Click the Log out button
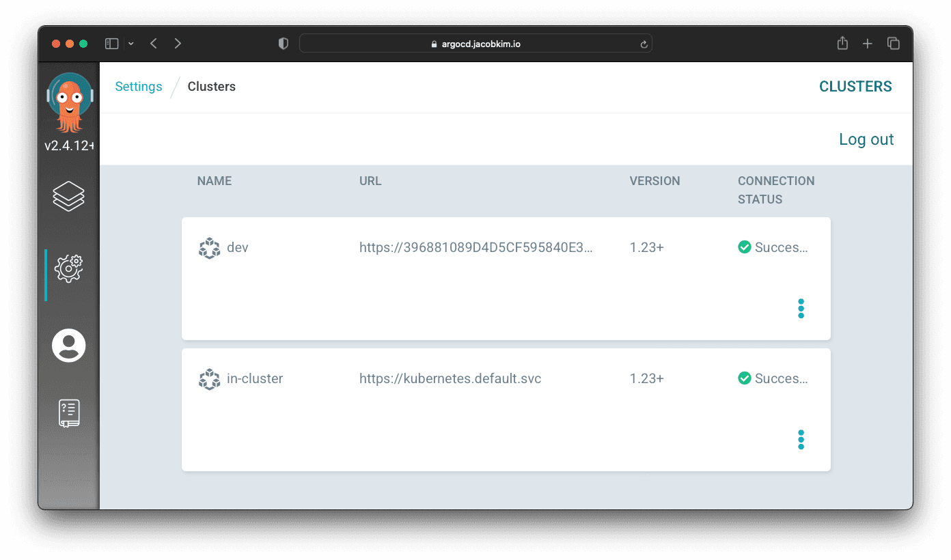951x560 pixels. coord(866,139)
